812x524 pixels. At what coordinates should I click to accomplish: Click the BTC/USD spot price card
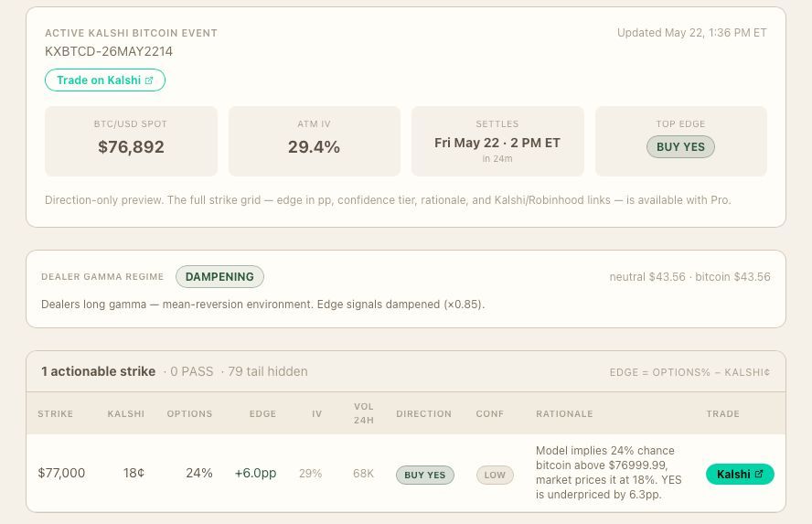click(131, 142)
